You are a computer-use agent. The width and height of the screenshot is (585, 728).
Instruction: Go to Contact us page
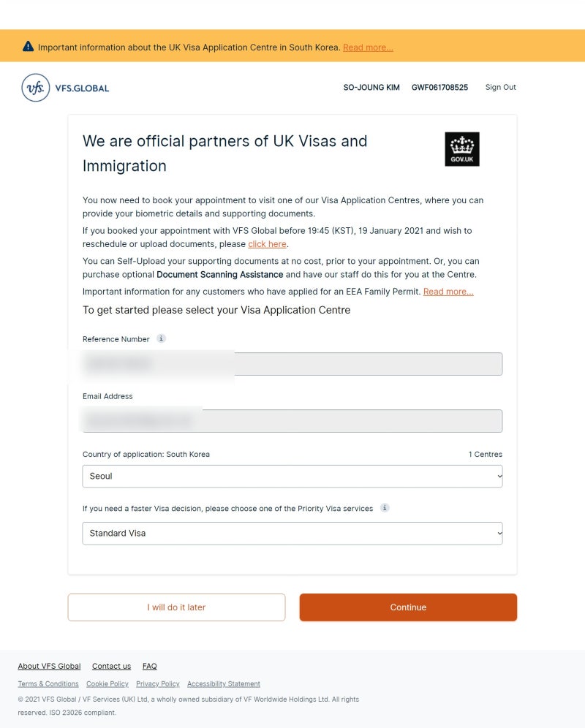point(111,666)
